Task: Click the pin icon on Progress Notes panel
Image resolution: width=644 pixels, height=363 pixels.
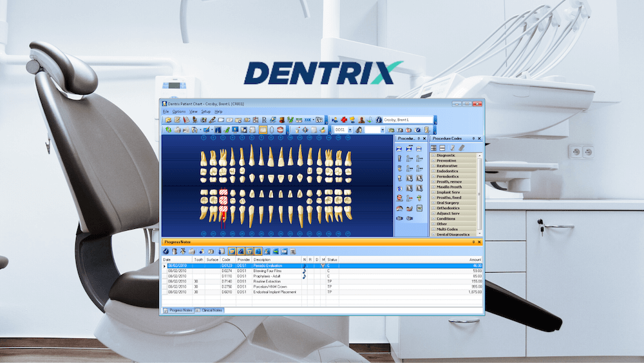Action: 473,242
